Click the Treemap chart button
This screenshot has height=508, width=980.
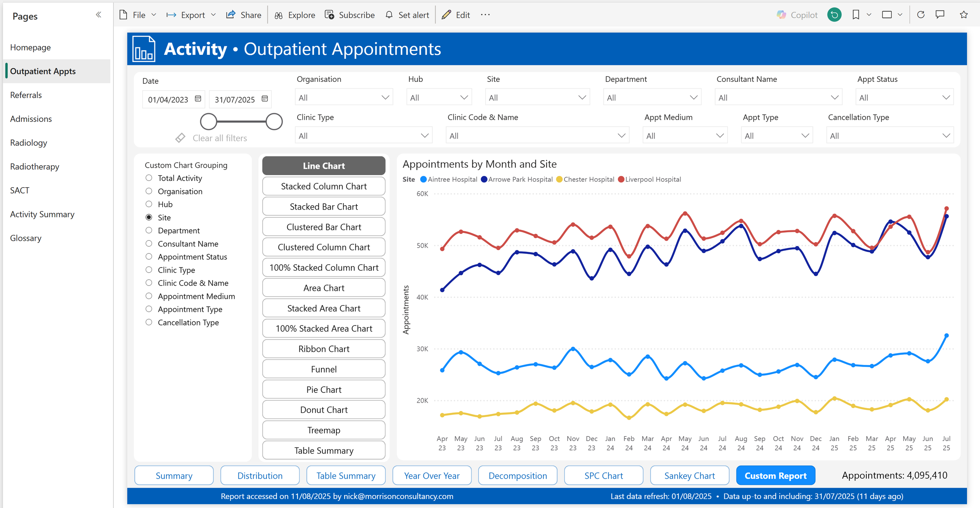click(323, 430)
